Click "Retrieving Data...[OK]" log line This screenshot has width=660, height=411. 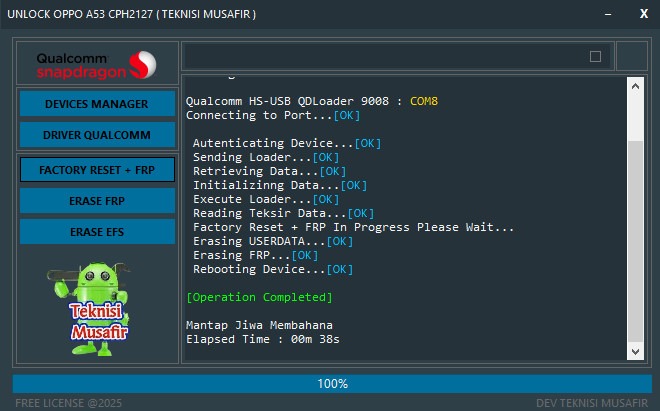[269, 171]
